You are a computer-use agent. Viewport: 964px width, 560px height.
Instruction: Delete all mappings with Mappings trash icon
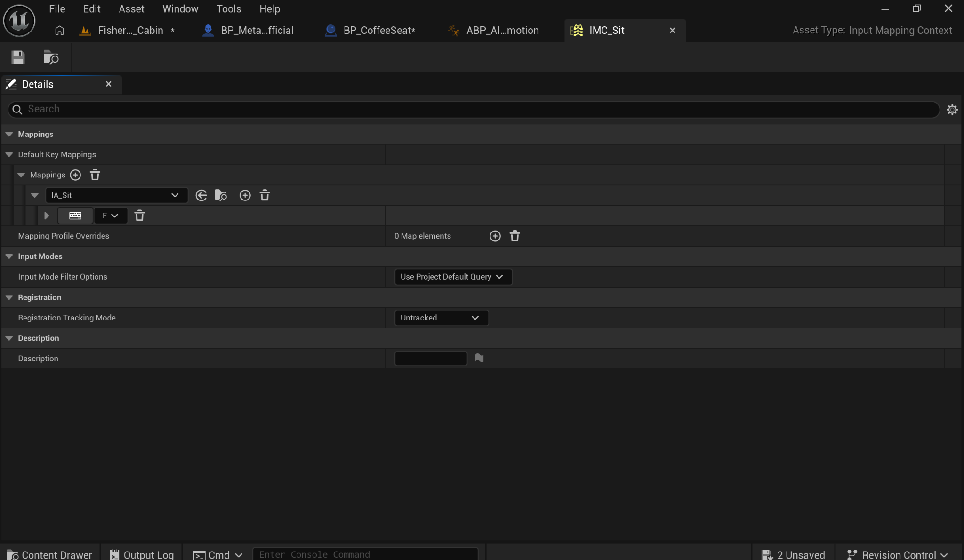point(95,175)
